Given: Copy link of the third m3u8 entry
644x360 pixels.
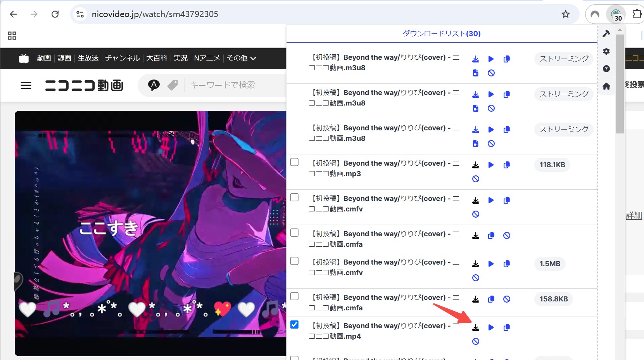Looking at the screenshot, I should click(x=506, y=130).
